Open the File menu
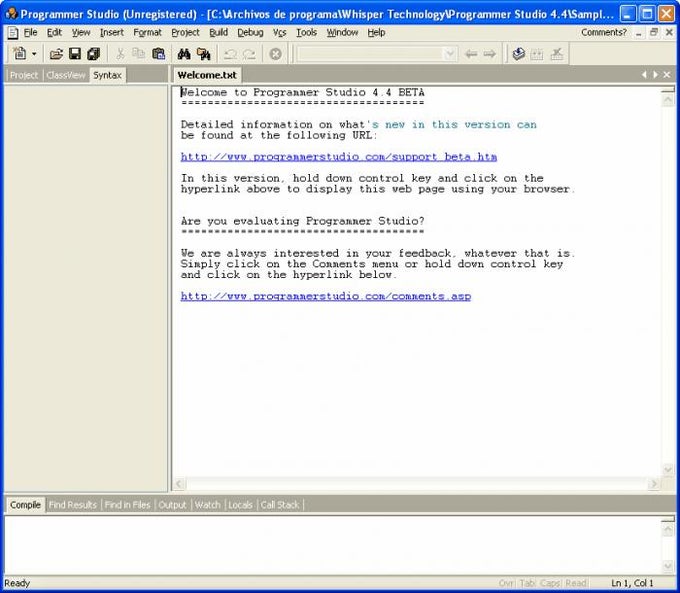 click(30, 33)
